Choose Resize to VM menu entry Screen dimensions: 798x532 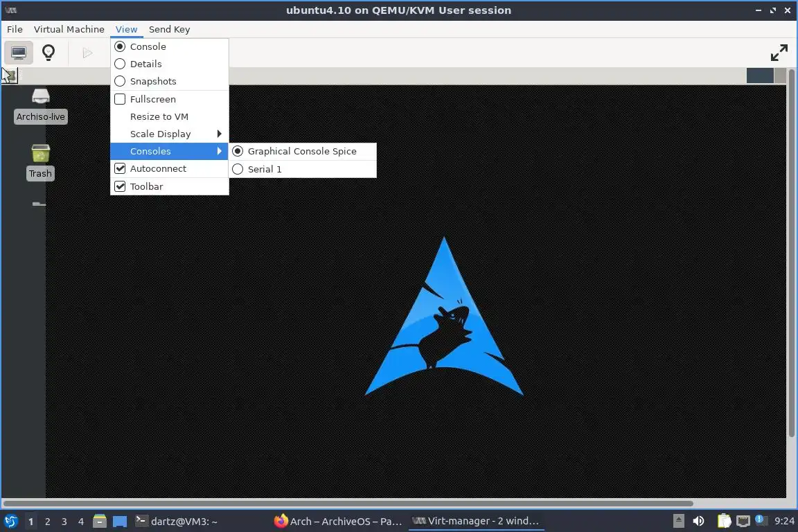coord(170,116)
